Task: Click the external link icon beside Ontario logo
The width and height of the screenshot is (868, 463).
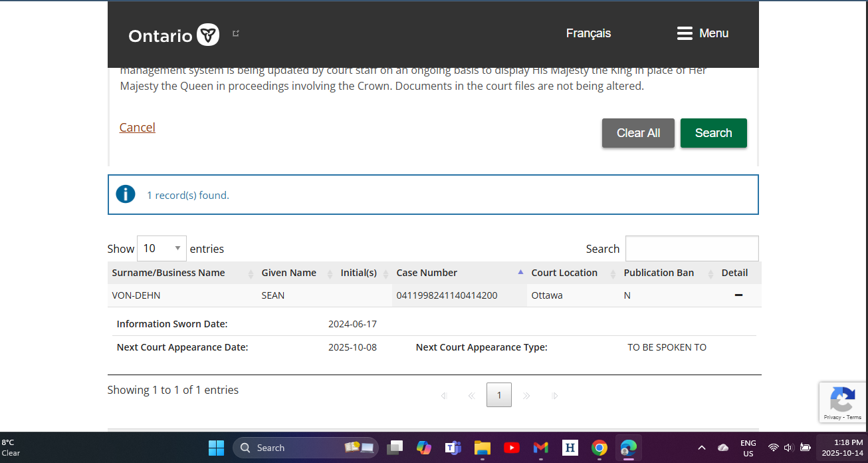Action: (236, 33)
